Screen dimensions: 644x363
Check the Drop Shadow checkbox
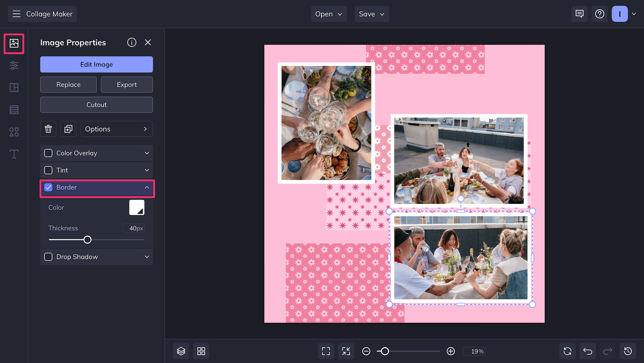[x=48, y=257]
